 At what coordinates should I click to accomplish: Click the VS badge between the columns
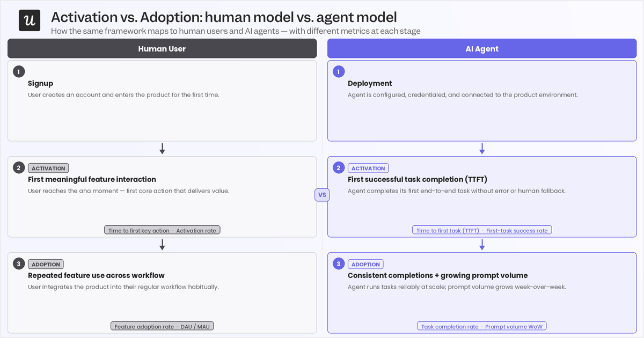(x=322, y=195)
